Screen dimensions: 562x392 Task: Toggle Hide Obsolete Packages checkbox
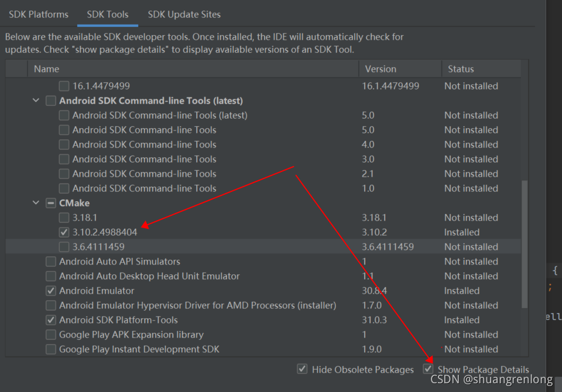coord(303,369)
